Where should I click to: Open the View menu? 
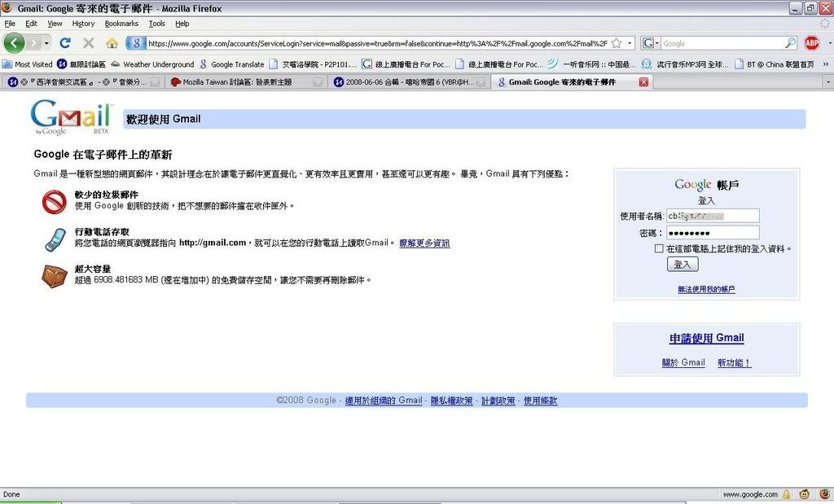[x=55, y=24]
